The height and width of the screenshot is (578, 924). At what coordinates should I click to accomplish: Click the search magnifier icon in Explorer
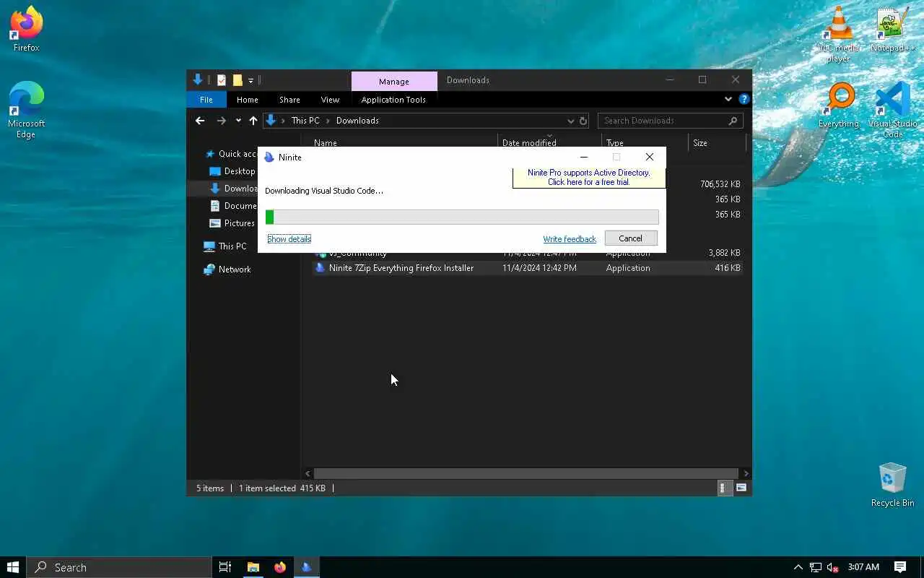click(733, 121)
